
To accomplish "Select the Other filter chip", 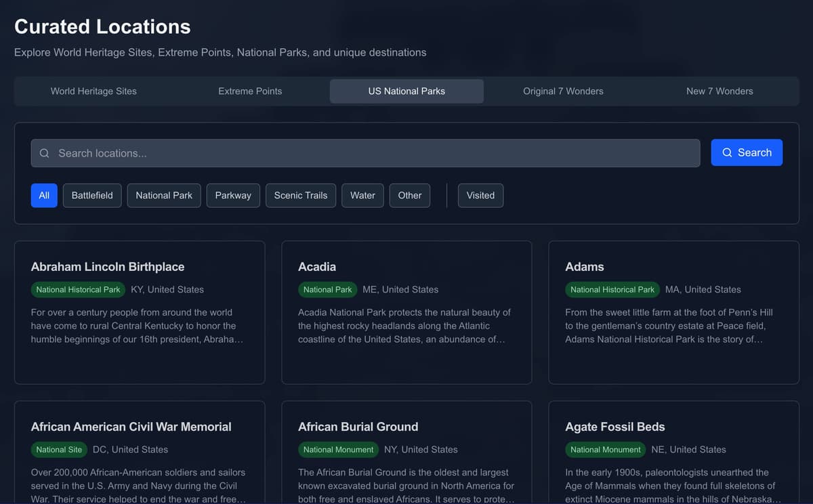I will pyautogui.click(x=410, y=195).
